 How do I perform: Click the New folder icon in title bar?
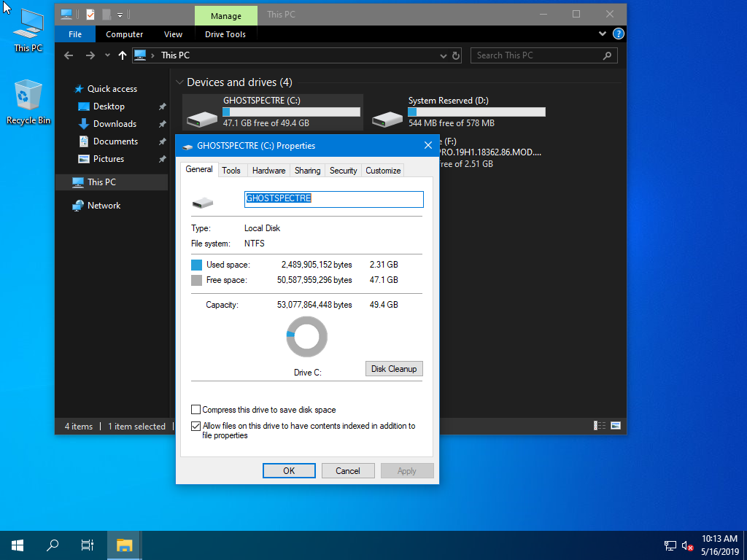coord(107,15)
